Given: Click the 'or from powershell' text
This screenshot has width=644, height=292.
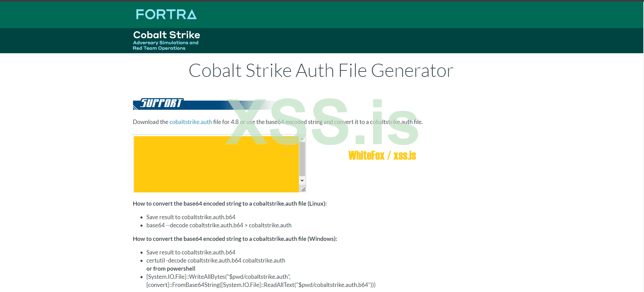Looking at the screenshot, I should pyautogui.click(x=171, y=269).
